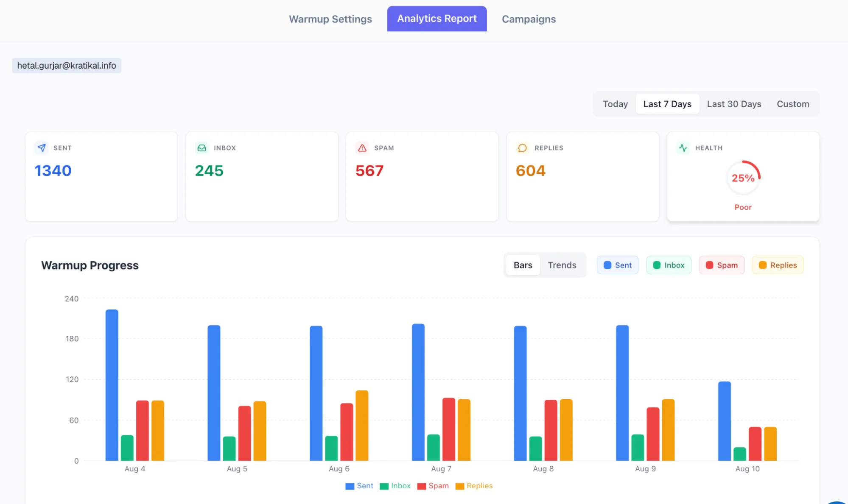The image size is (848, 504).
Task: Click the orange Replies bar for Aug 9
Action: coord(668,430)
